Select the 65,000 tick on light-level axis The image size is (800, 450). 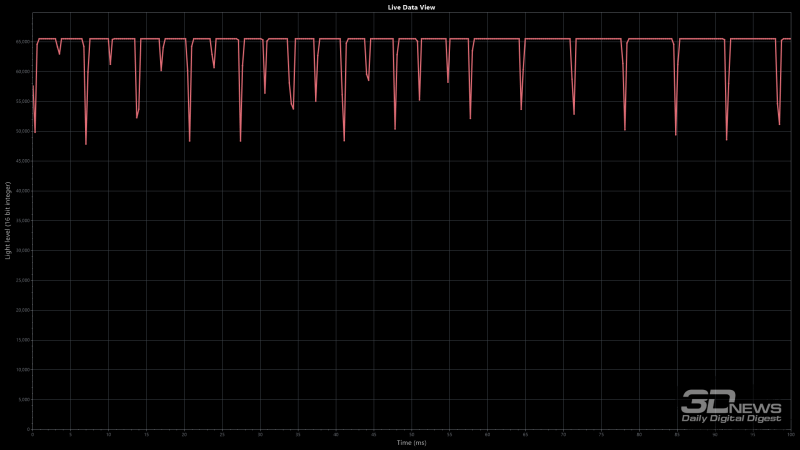click(21, 42)
